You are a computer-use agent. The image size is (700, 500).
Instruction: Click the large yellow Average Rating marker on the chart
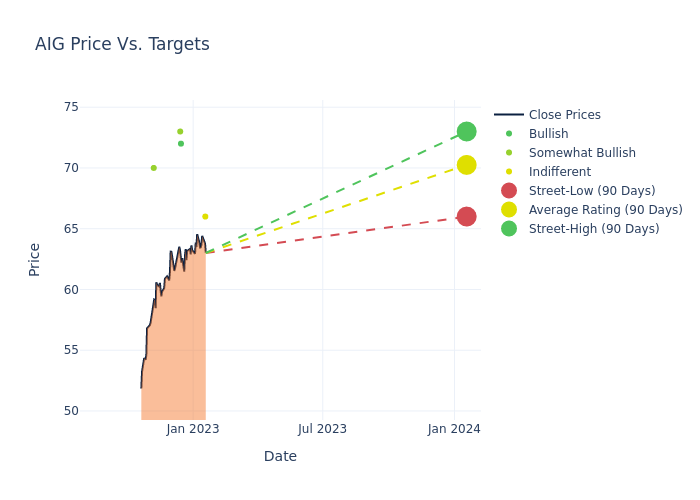[x=466, y=165]
